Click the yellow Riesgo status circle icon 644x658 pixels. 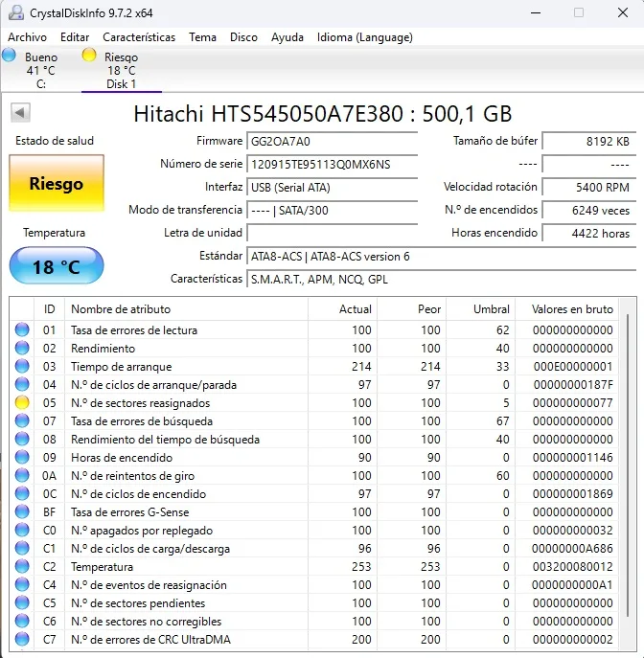(x=89, y=55)
